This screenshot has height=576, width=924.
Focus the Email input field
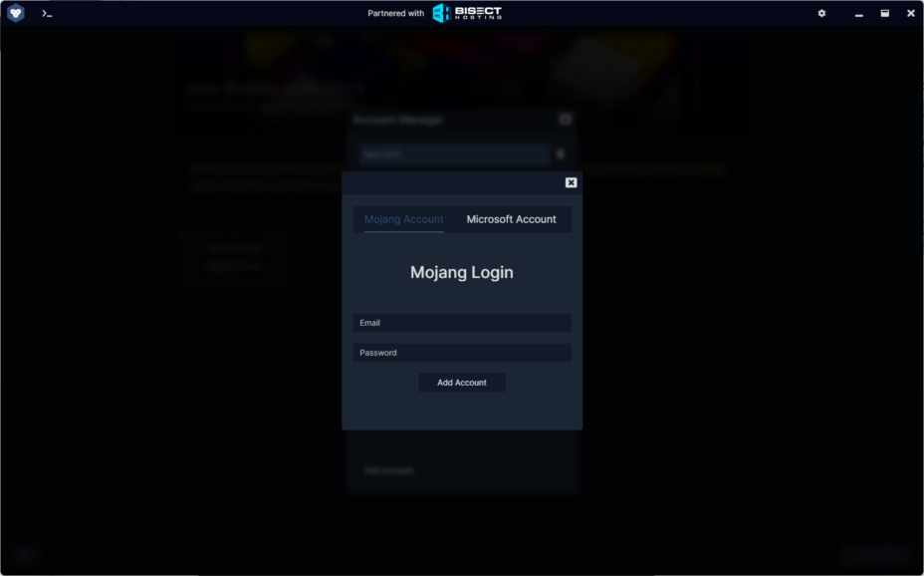462,323
